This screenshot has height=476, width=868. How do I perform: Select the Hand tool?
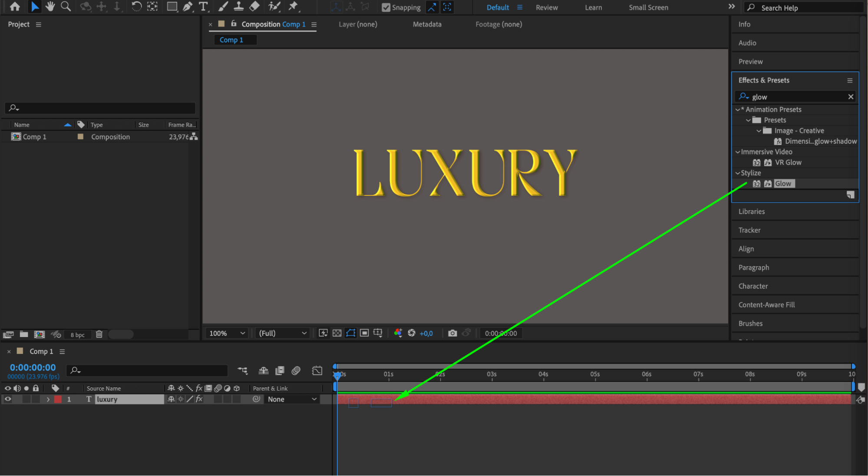pyautogui.click(x=50, y=7)
